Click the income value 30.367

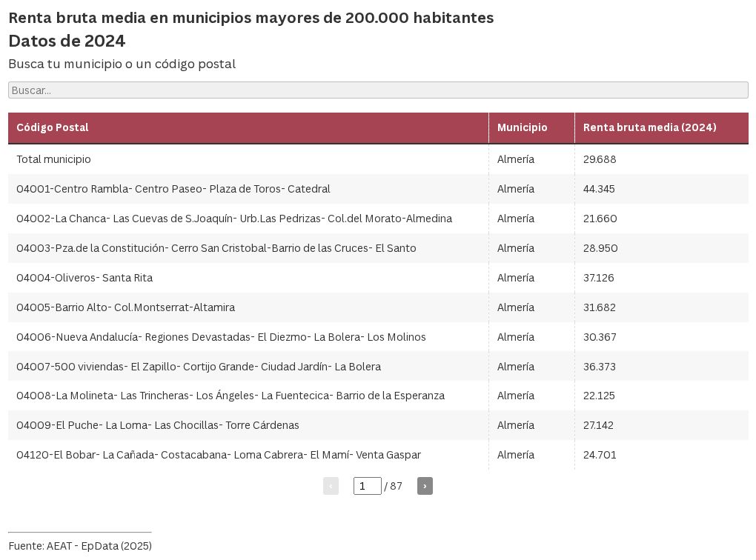(600, 337)
